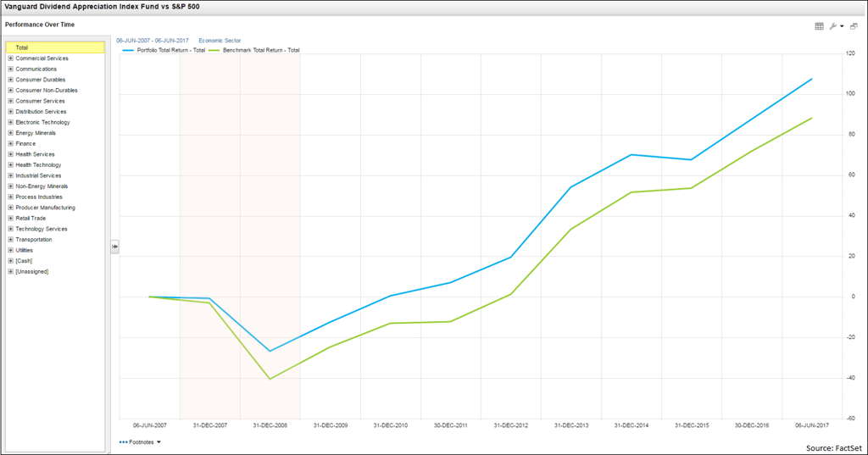Screen dimensions: 868x455
Task: Click Benchmark Total Return legend entry
Action: pos(261,50)
